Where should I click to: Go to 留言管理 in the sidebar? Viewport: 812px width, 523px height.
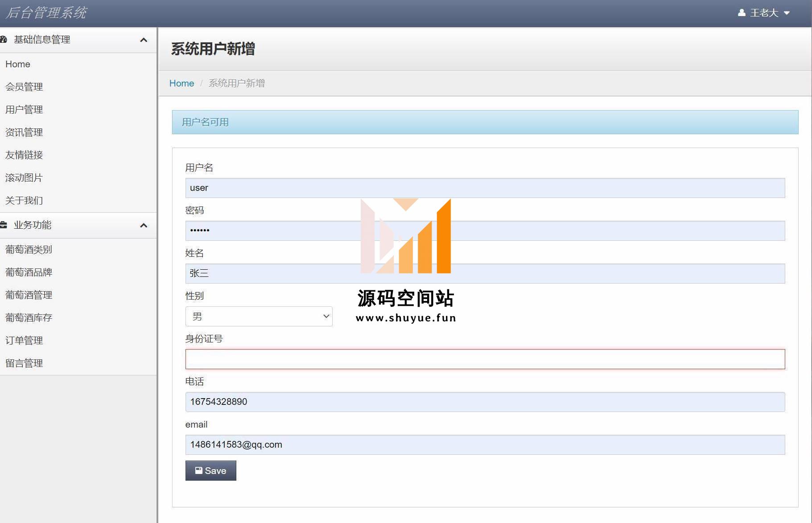[x=24, y=363]
